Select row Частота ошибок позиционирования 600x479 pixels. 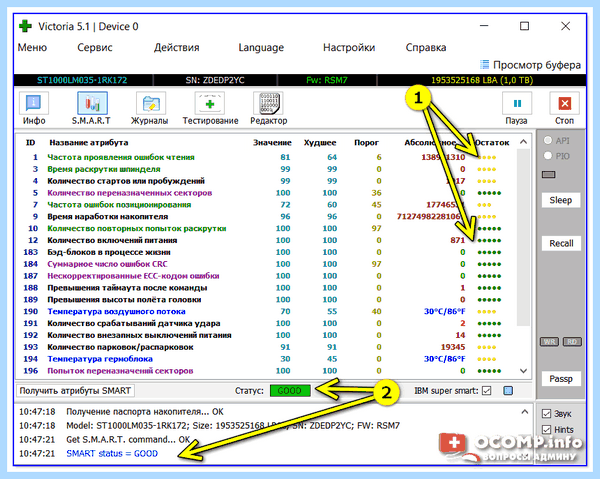(266, 205)
